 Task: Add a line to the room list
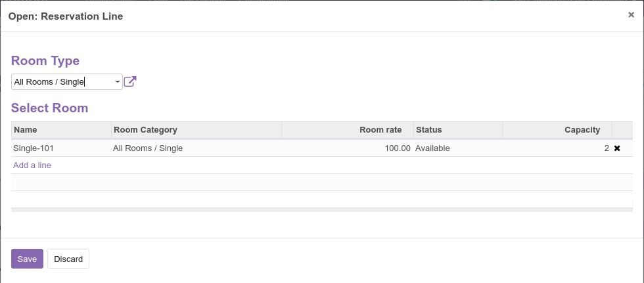[x=32, y=165]
